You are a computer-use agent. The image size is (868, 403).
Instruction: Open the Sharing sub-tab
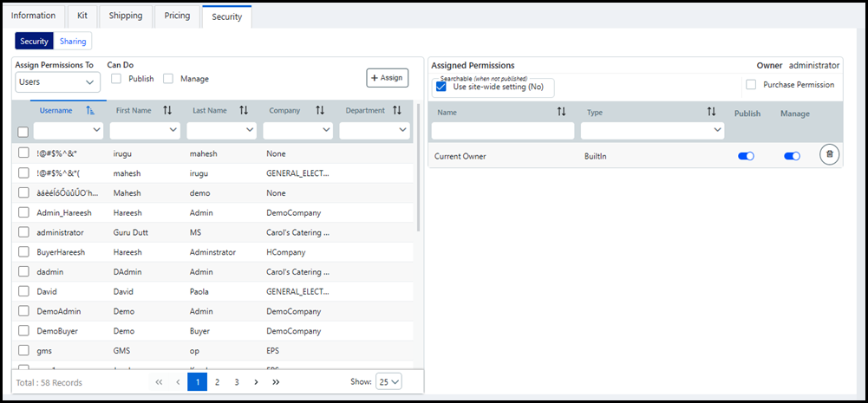coord(73,41)
